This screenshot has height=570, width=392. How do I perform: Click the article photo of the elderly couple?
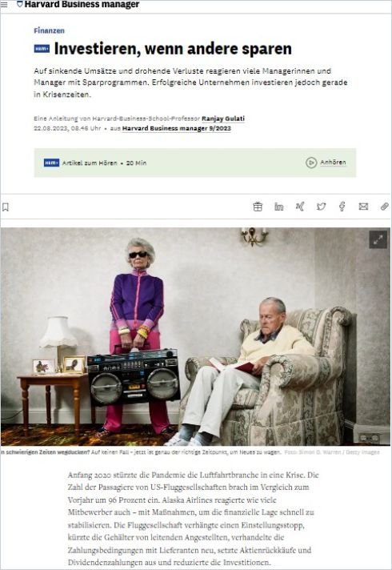[x=195, y=336]
